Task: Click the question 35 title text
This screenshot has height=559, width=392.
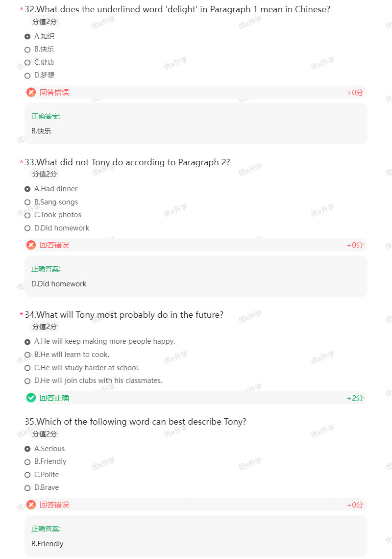Action: coord(136,421)
